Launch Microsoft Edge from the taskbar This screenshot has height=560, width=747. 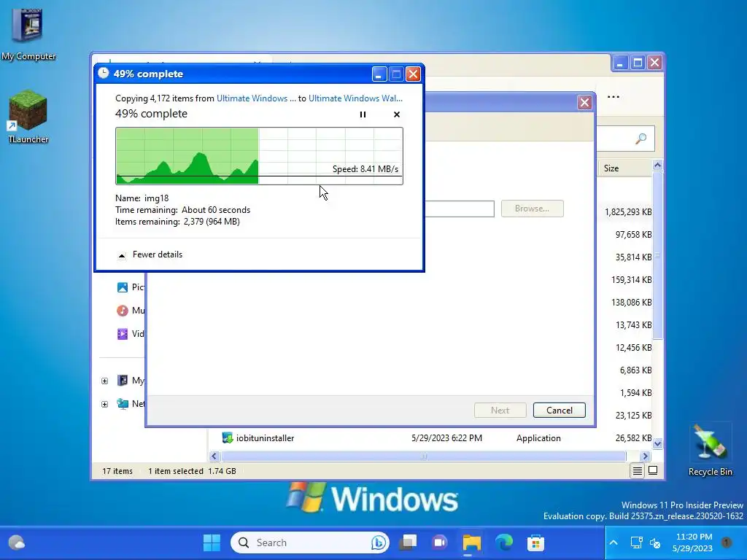(x=503, y=542)
